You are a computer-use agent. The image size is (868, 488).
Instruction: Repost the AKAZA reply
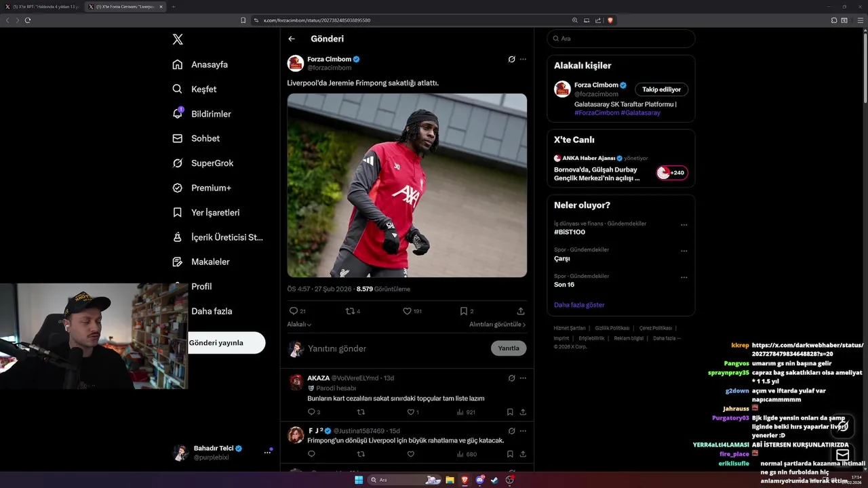(x=361, y=412)
